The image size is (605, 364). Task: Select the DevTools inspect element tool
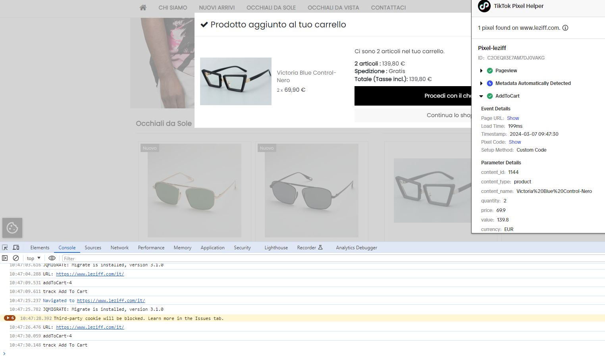click(5, 247)
